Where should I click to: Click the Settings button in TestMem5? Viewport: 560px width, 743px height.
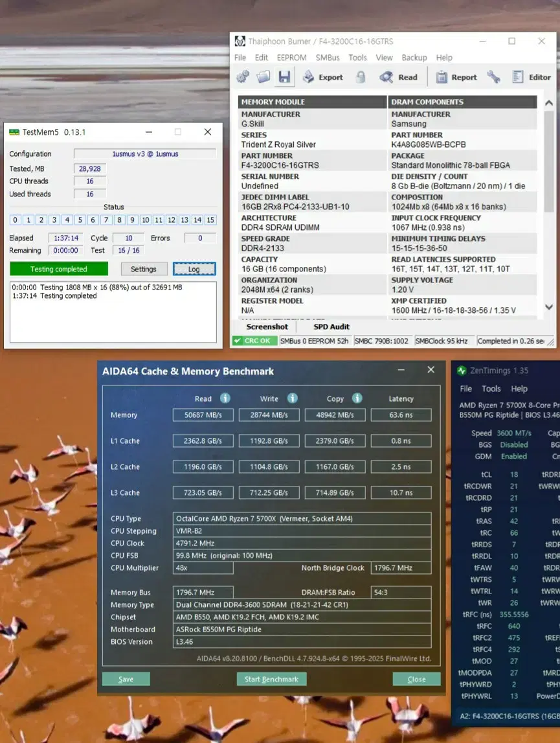[143, 269]
